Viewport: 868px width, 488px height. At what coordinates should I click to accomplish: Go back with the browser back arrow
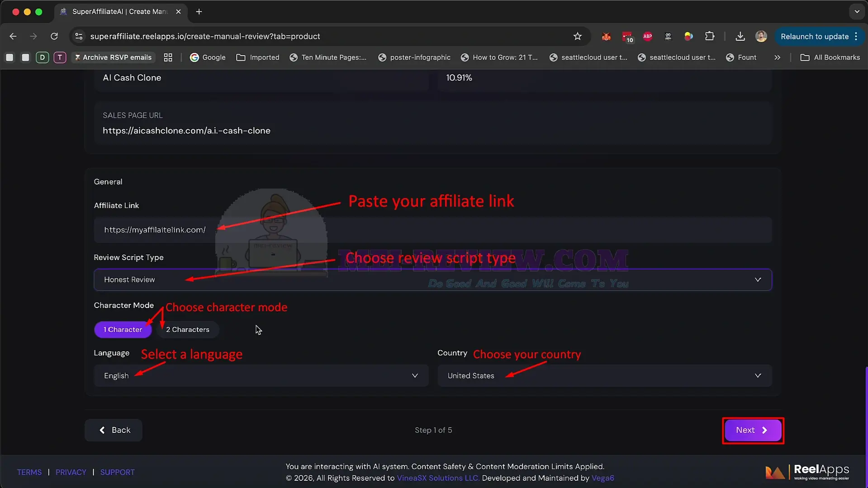tap(13, 36)
